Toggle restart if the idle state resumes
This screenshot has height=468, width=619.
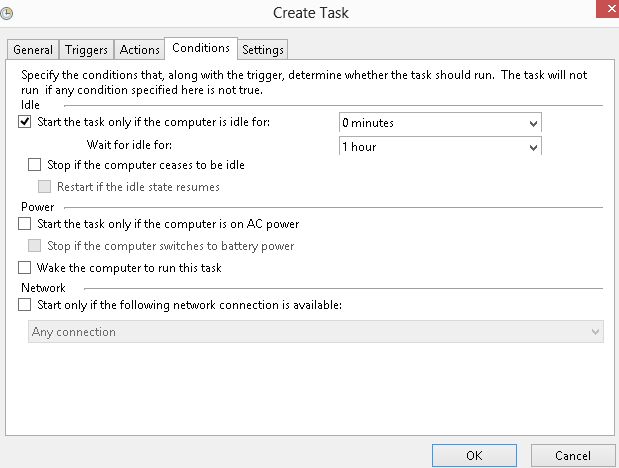tap(45, 187)
